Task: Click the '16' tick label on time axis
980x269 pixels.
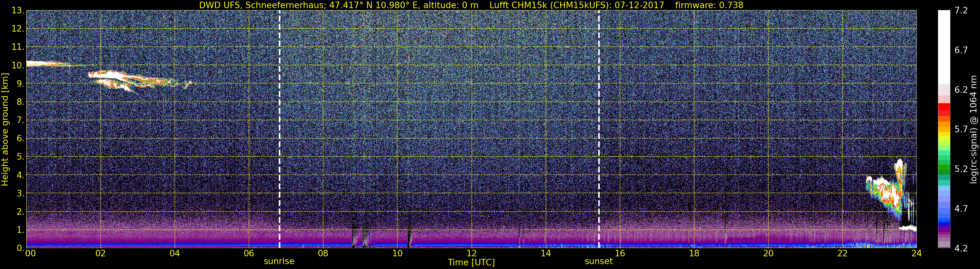Action: point(620,253)
